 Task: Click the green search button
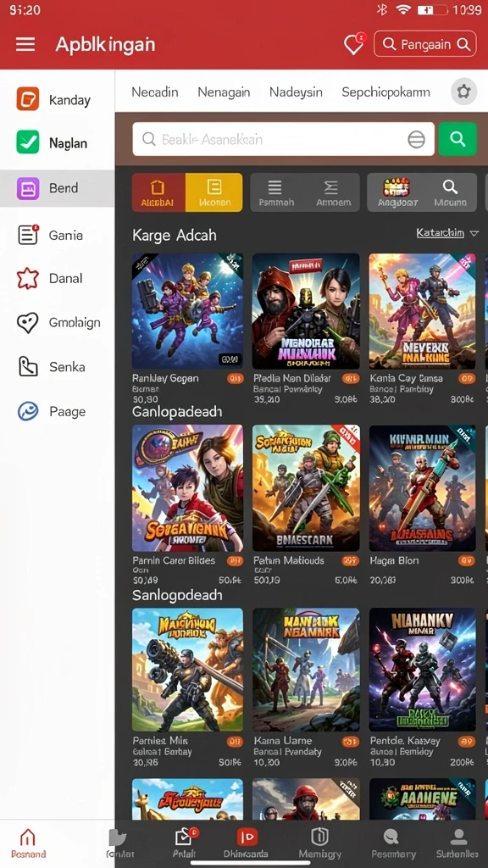457,139
